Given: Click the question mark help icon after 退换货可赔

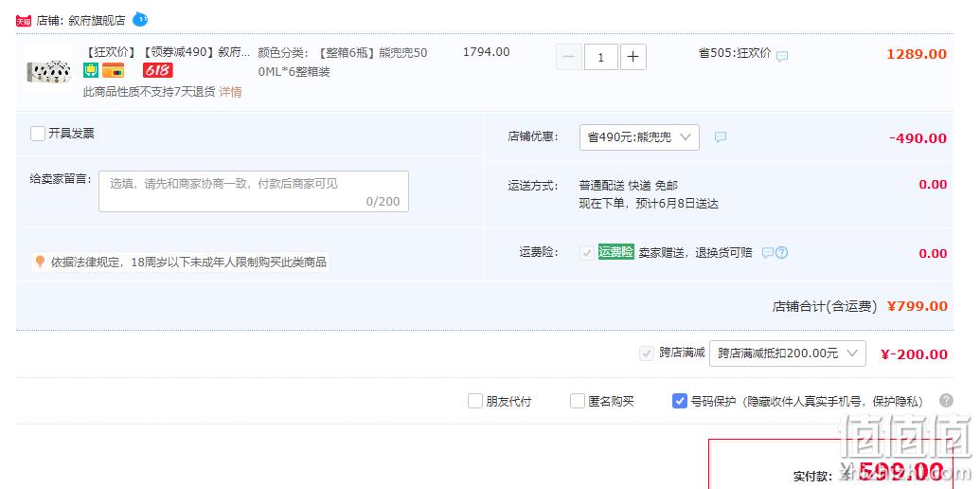Looking at the screenshot, I should click(781, 253).
